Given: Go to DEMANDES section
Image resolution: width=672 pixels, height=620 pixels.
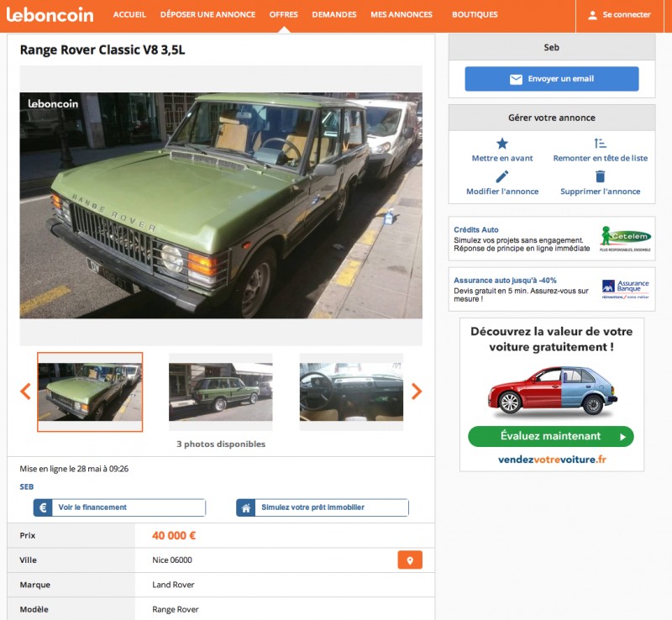Looking at the screenshot, I should (333, 14).
